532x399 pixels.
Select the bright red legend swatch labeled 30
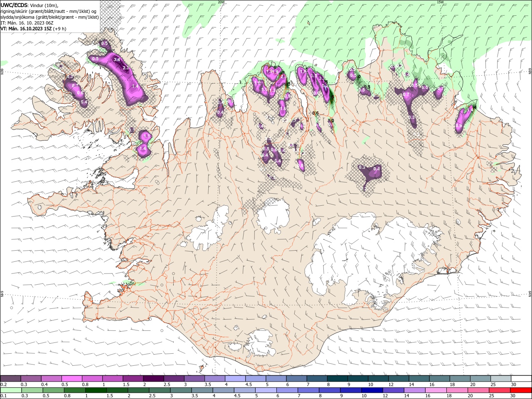521,390
